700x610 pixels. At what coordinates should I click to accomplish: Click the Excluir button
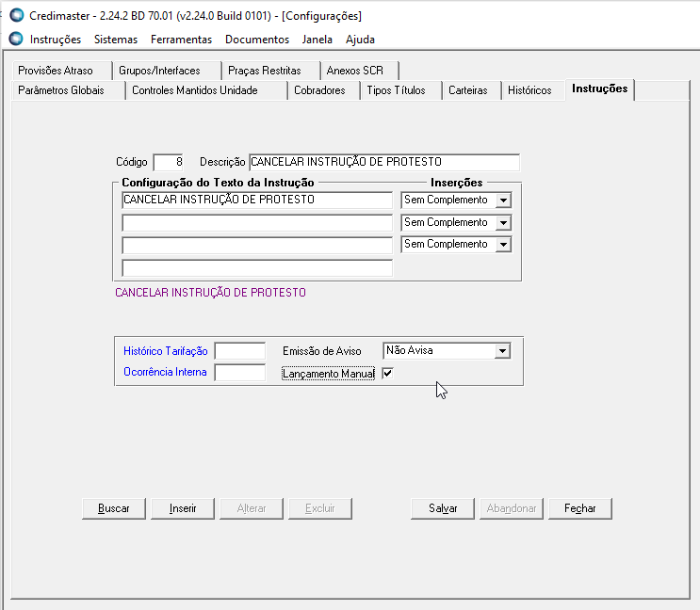click(x=320, y=508)
